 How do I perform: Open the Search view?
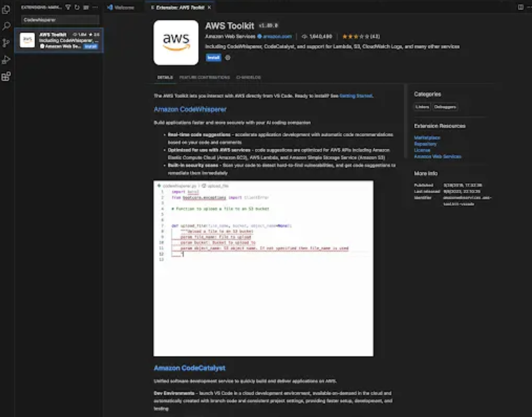(6, 26)
